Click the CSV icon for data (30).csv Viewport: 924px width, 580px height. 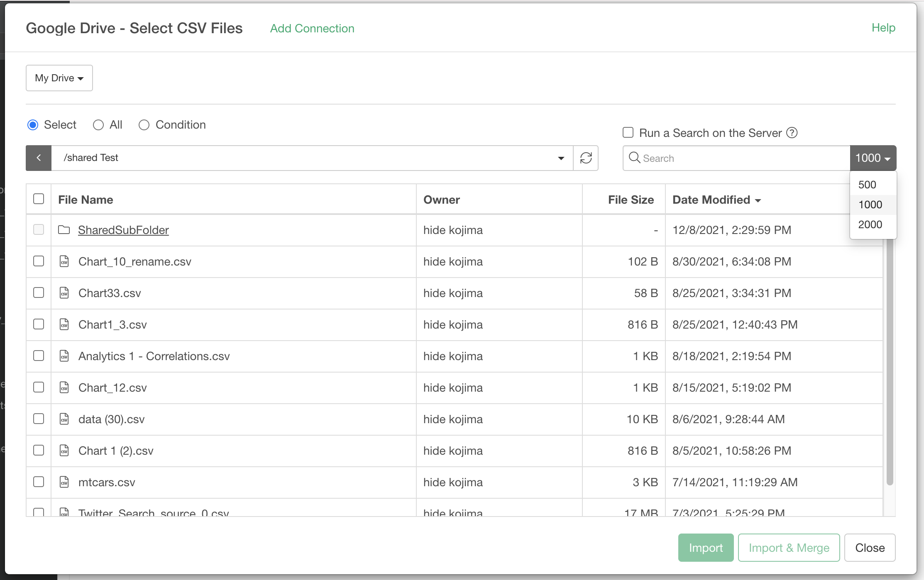64,419
